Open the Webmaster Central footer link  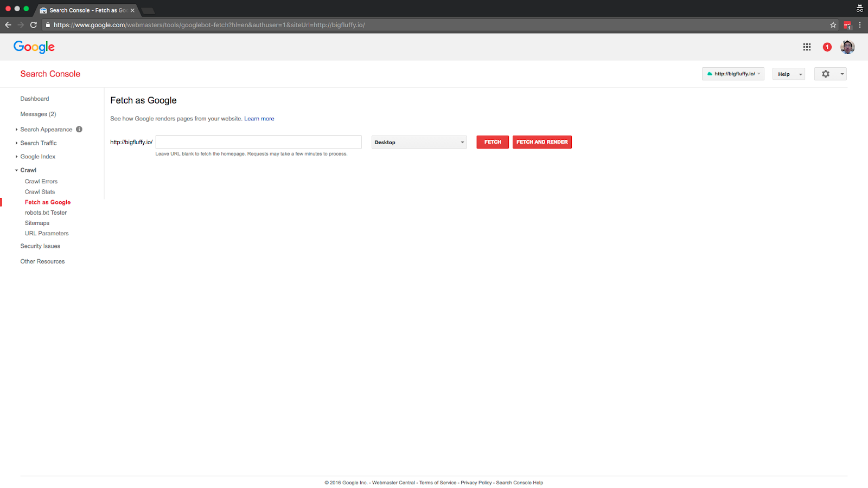(393, 483)
